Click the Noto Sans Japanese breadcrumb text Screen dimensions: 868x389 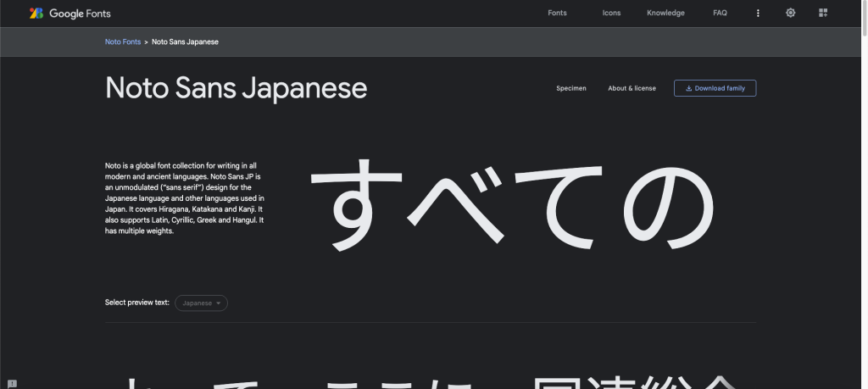185,42
